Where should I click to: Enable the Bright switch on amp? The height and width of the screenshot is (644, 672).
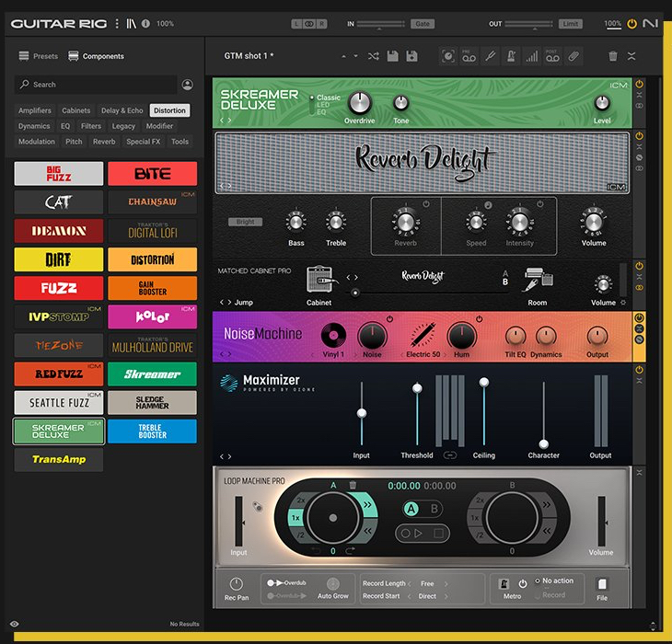[245, 222]
